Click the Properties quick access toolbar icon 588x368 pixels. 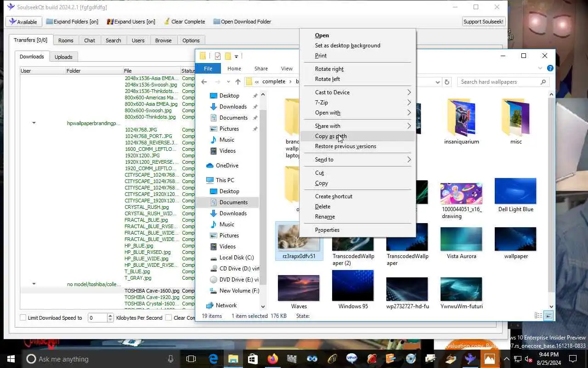pyautogui.click(x=218, y=56)
